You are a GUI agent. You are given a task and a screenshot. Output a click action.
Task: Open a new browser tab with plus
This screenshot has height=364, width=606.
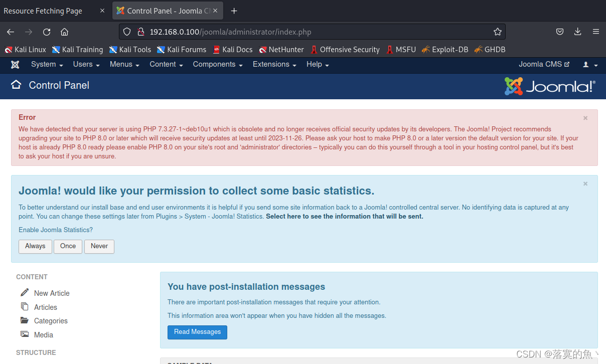click(x=234, y=11)
